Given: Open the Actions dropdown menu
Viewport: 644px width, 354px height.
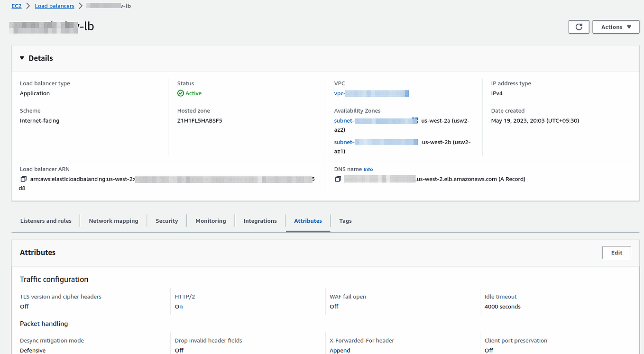Looking at the screenshot, I should pos(616,27).
